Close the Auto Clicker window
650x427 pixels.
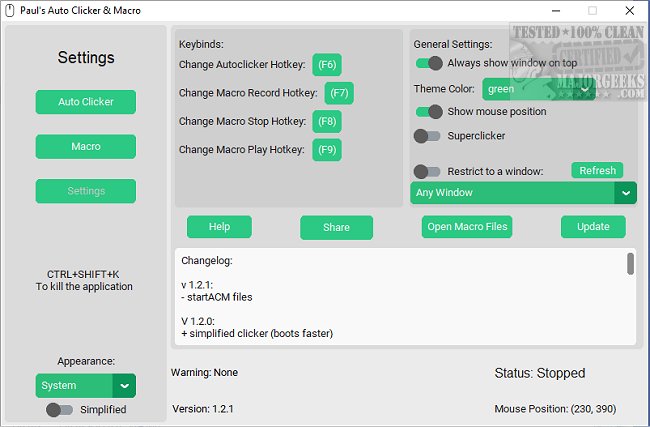(630, 11)
